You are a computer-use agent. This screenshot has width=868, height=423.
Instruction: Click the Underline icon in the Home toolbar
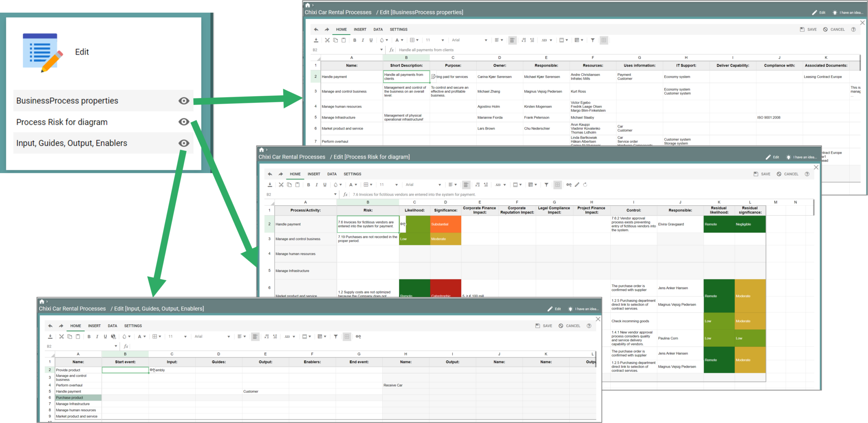point(371,40)
